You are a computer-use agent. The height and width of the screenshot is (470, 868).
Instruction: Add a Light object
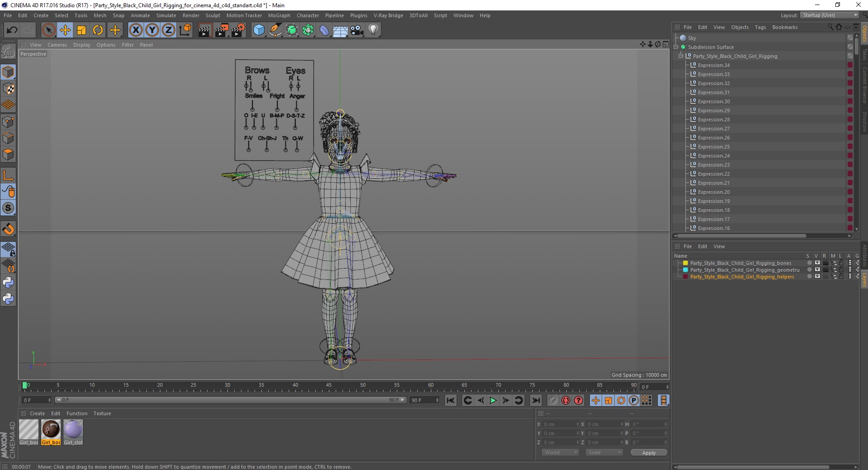(x=373, y=30)
